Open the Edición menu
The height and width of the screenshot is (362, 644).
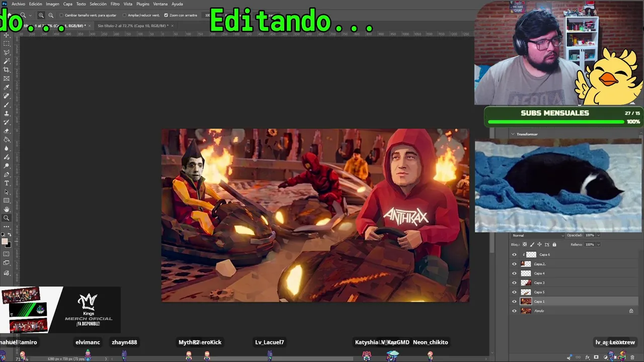35,4
